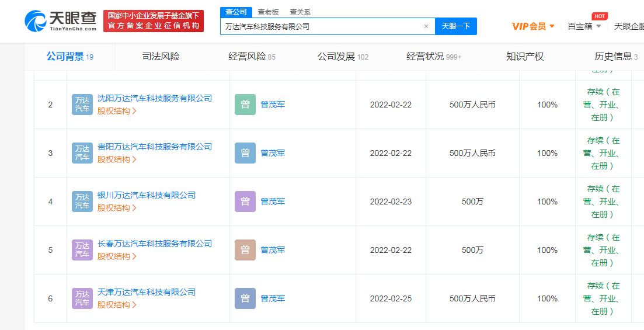644x330 pixels.
Task: Expand 股权结构 for 长春万达汽车科技服务
Action: click(x=117, y=256)
